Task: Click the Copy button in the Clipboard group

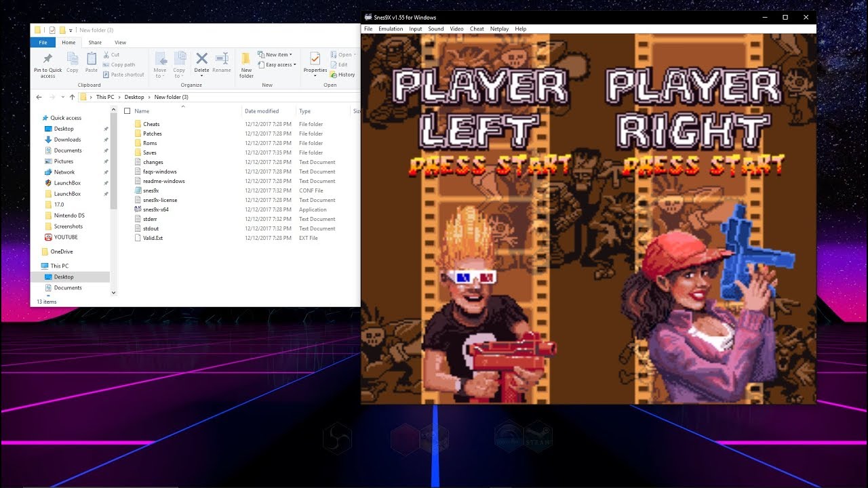Action: click(x=73, y=62)
